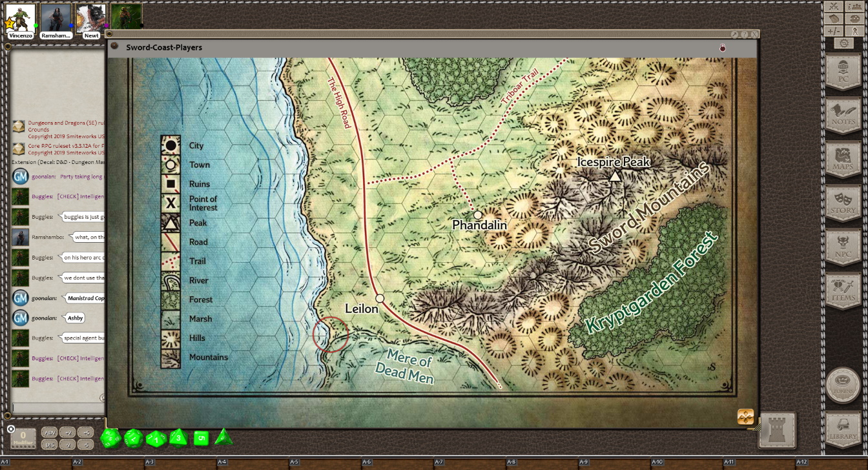Image resolution: width=868 pixels, height=470 pixels.
Task: Click the small gear icon above Modifier box
Action: click(11, 429)
